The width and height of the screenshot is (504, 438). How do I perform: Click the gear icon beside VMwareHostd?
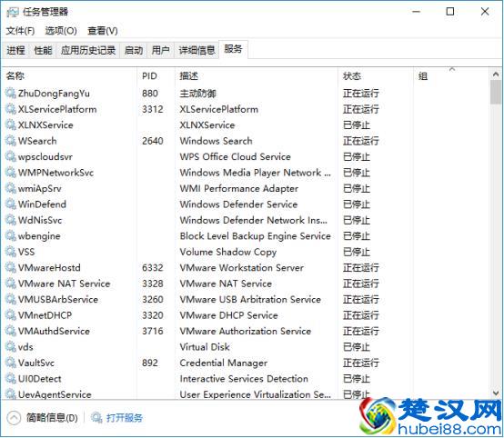point(10,268)
